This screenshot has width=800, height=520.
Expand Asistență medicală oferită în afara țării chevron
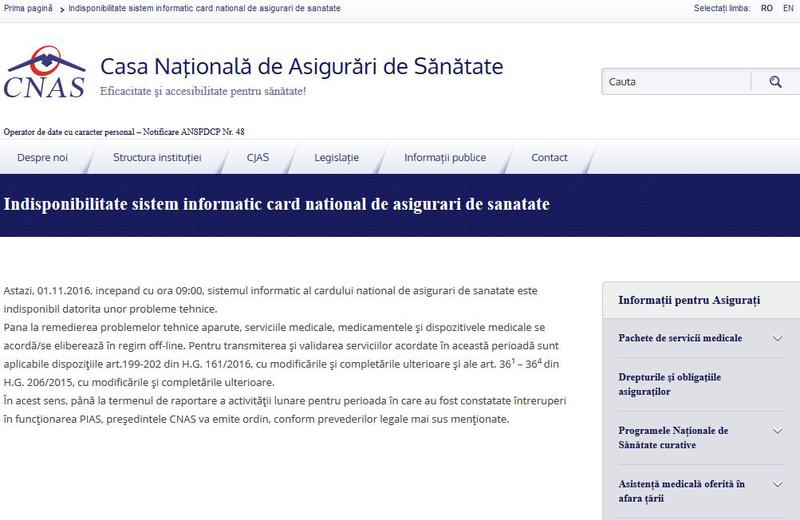click(x=777, y=484)
